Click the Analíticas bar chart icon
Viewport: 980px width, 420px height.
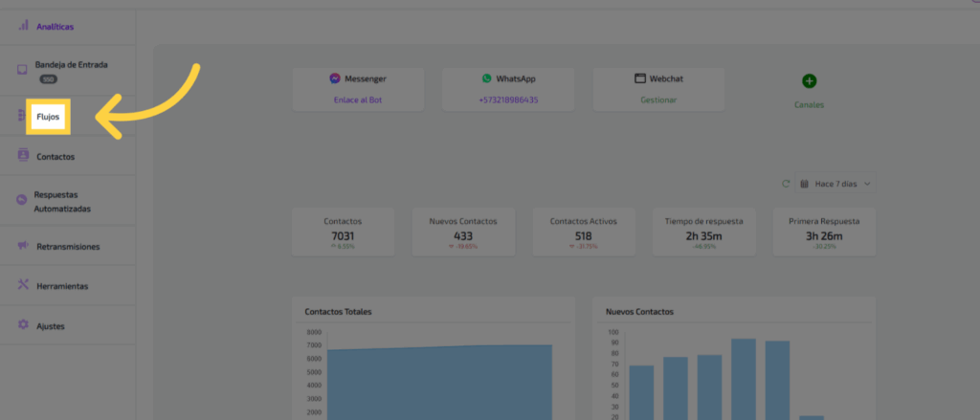[23, 26]
